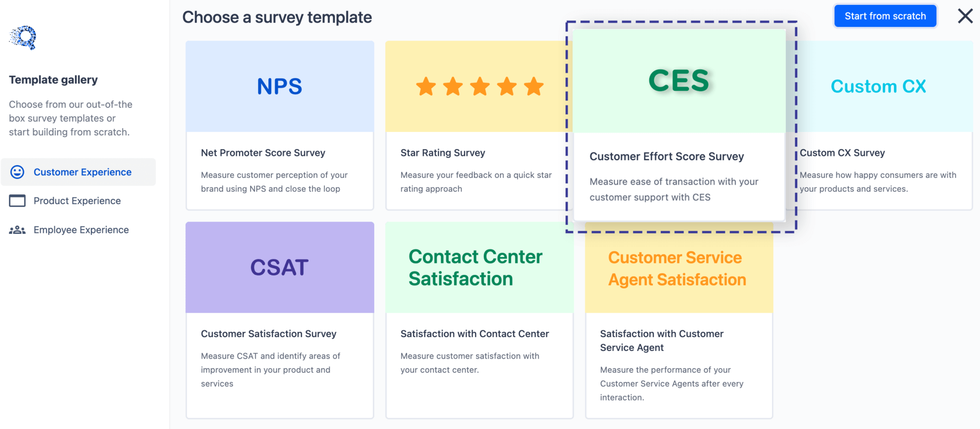The width and height of the screenshot is (980, 429).
Task: Click the Template gallery heading
Action: [53, 79]
